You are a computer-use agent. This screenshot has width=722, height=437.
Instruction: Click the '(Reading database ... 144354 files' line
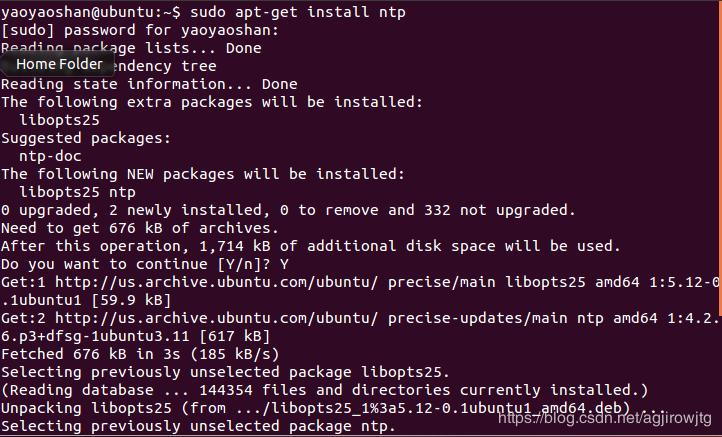click(325, 390)
